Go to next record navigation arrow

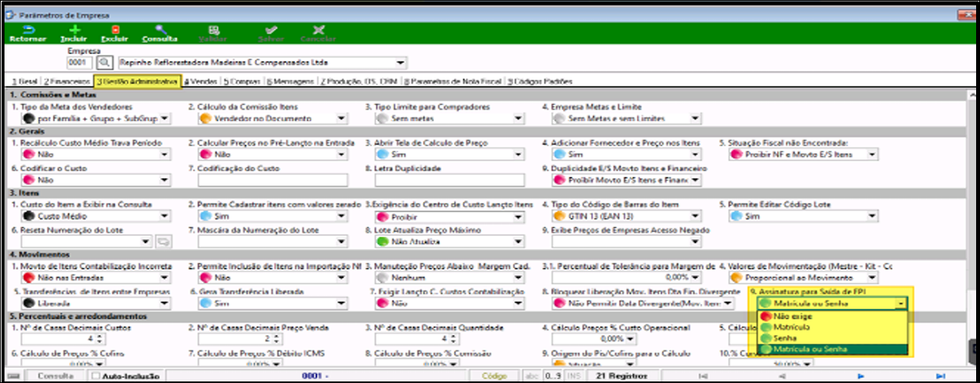(x=860, y=376)
